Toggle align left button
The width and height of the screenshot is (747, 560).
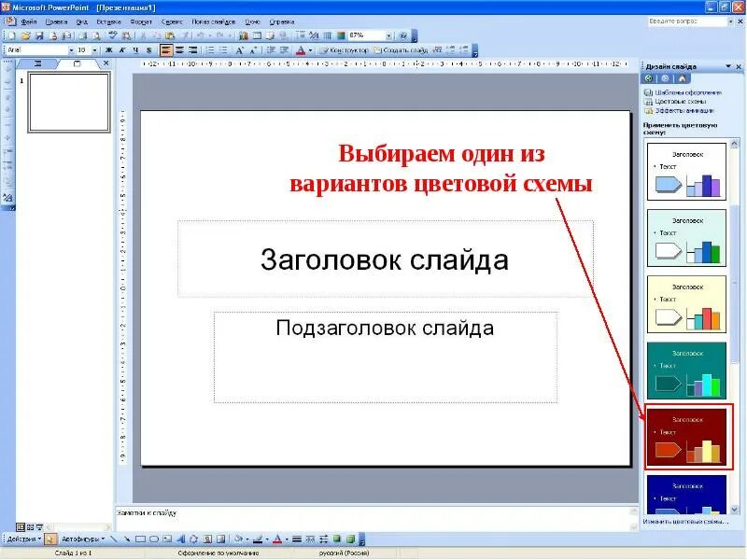click(166, 50)
